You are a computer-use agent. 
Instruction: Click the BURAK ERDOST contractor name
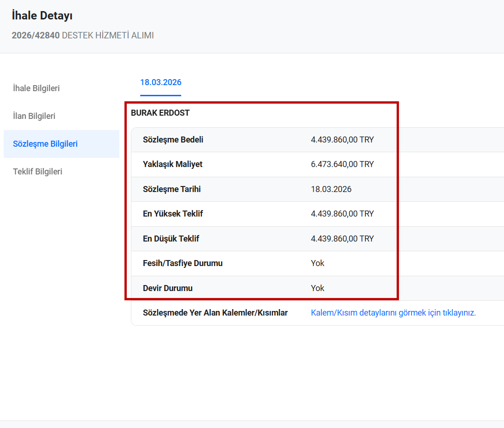point(160,112)
